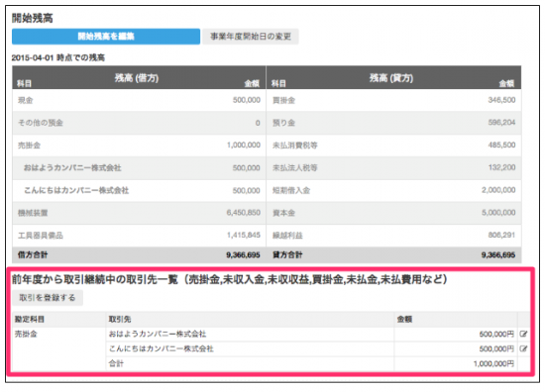
Task: Click こんにちはカンパニー株式会社 sub-row in balances
Action: 139,191
